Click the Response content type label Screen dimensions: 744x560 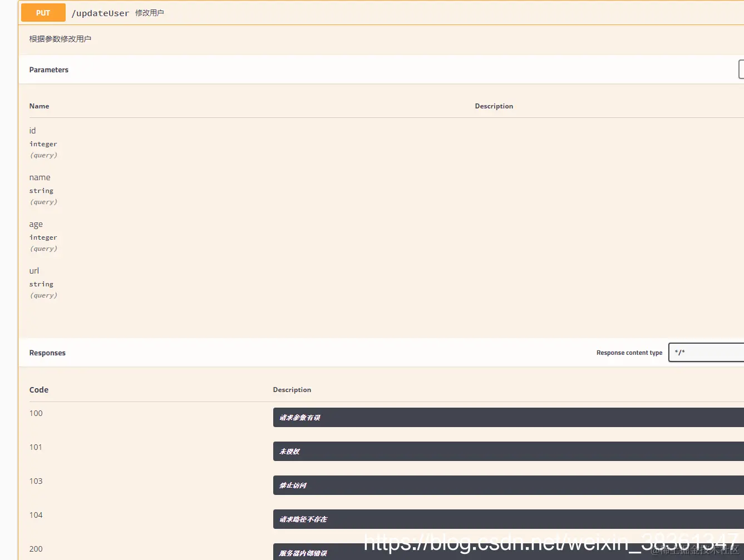point(629,353)
